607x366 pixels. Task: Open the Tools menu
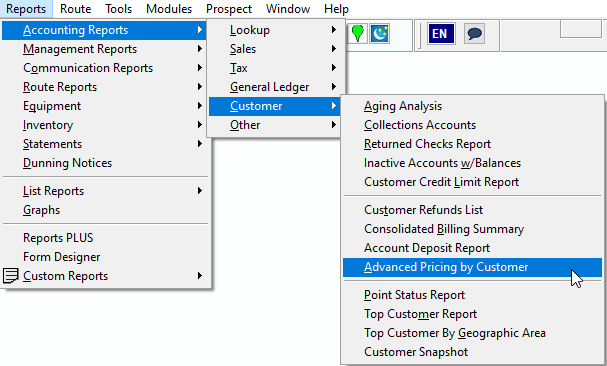(119, 9)
